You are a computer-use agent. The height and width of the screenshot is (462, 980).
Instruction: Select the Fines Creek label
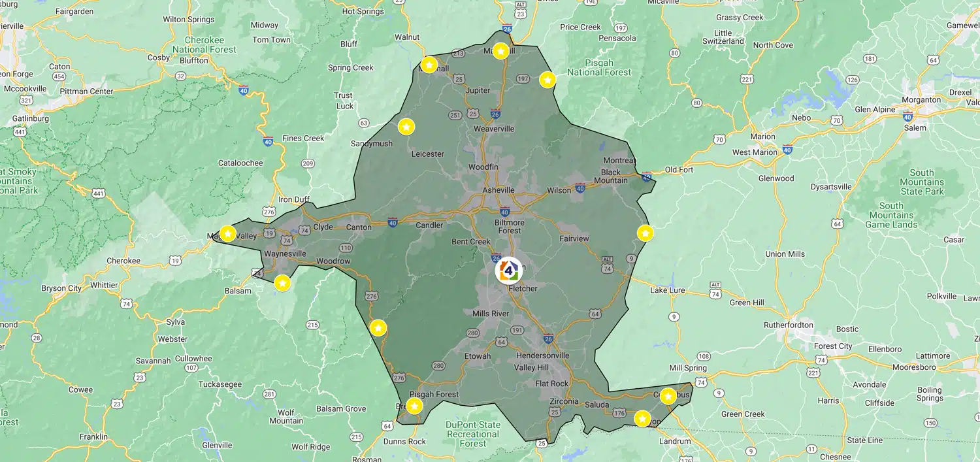tap(303, 138)
